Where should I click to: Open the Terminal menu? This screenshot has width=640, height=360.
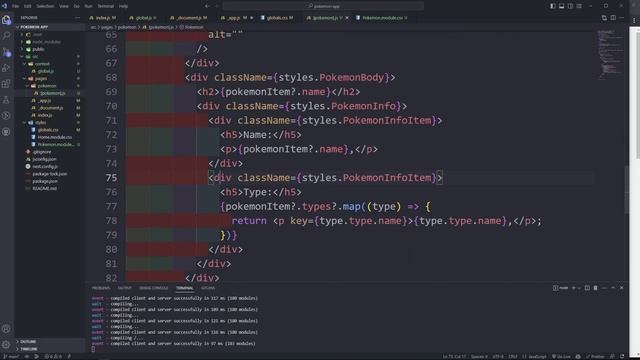[105, 6]
